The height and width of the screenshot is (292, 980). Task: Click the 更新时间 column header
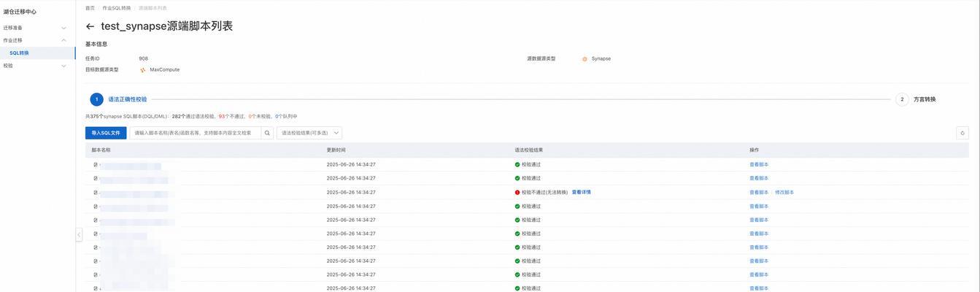coord(336,150)
